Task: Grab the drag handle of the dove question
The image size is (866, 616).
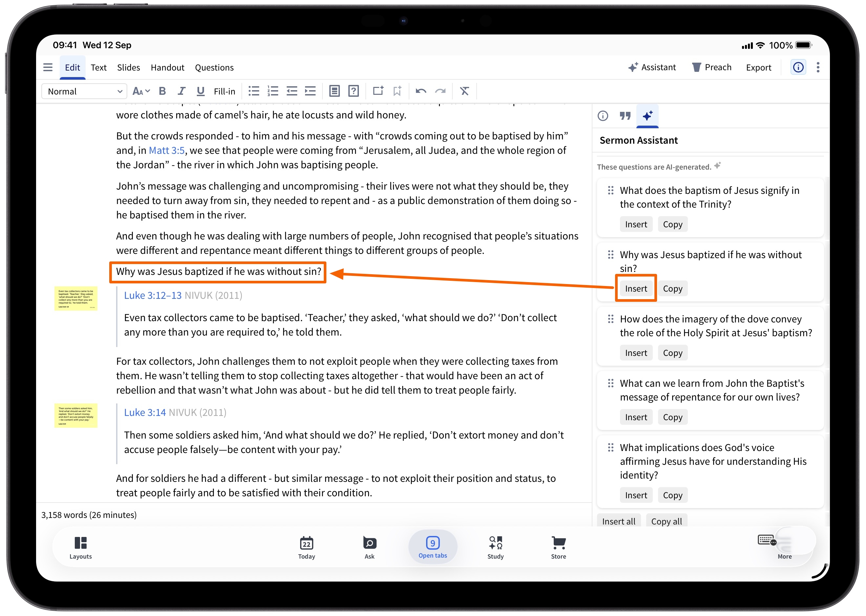Action: 610,319
